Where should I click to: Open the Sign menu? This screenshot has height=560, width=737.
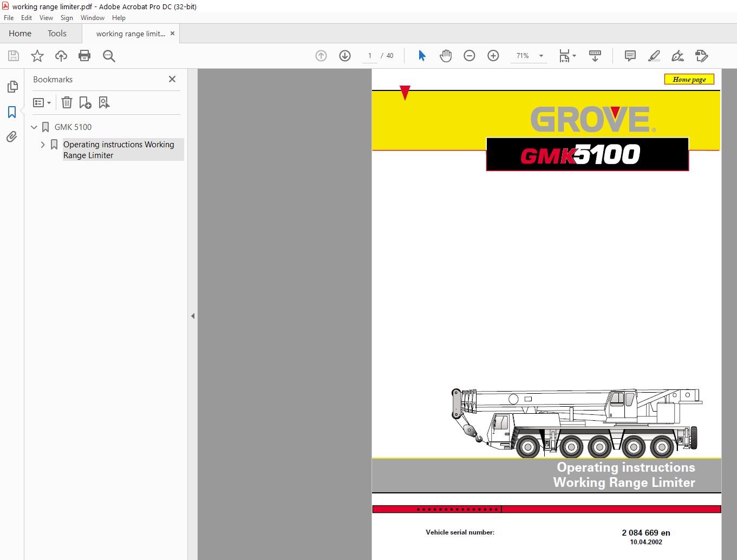[67, 18]
